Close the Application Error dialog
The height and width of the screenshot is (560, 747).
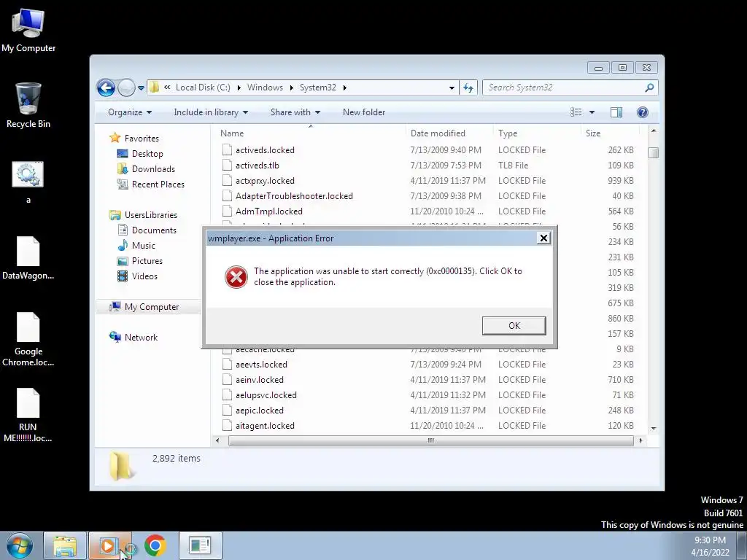[x=543, y=238]
